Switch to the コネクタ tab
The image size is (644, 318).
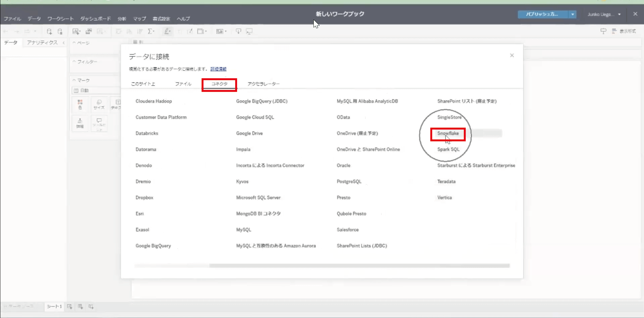click(219, 84)
